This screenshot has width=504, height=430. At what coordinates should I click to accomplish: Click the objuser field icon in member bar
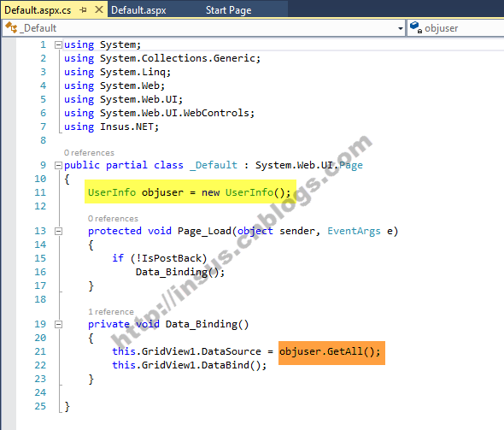point(416,27)
